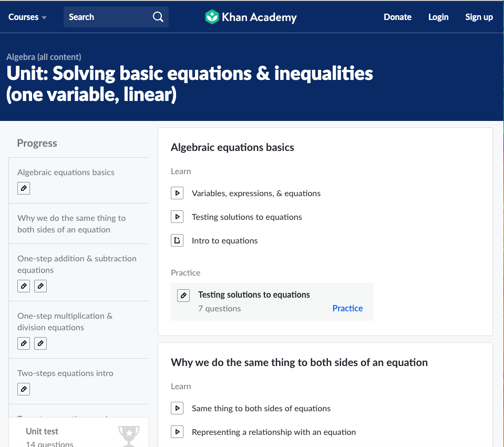Click pencil icon under Two-steps equations intro

pos(24,389)
